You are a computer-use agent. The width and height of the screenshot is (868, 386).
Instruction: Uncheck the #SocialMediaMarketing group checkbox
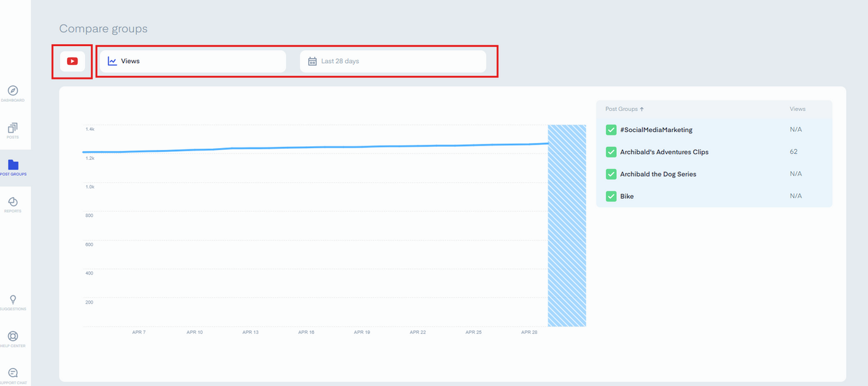pyautogui.click(x=611, y=129)
